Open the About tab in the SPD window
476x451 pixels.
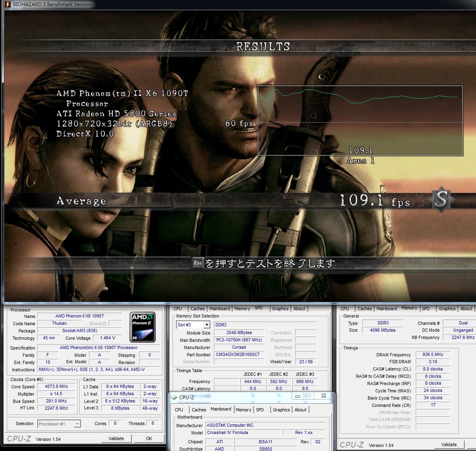(x=299, y=309)
